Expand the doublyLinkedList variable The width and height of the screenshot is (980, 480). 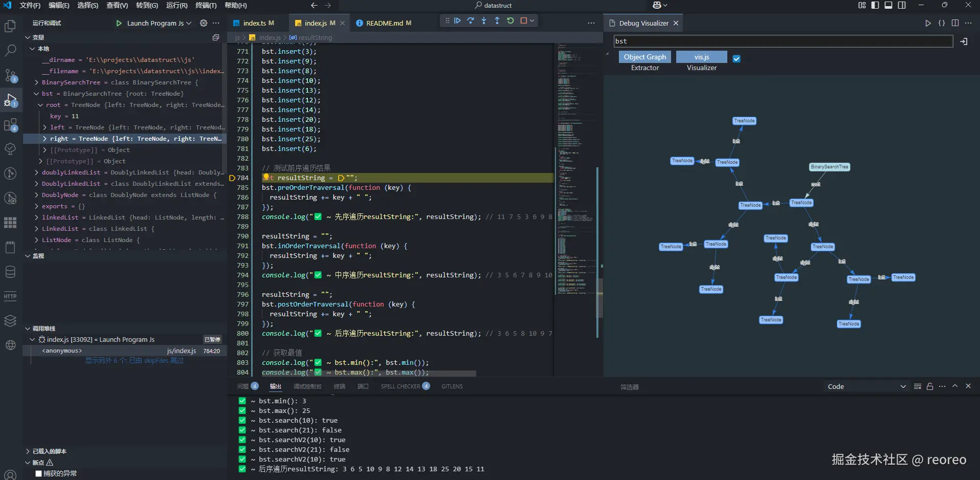click(36, 172)
